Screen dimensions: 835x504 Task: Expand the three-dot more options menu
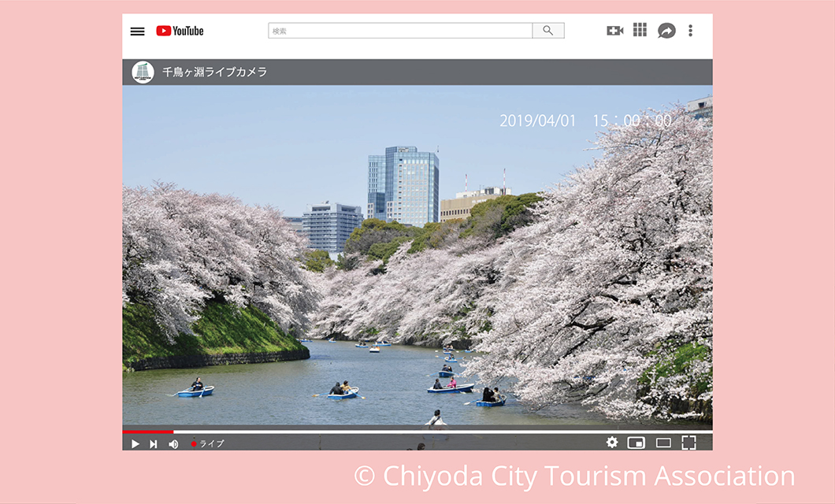click(690, 31)
